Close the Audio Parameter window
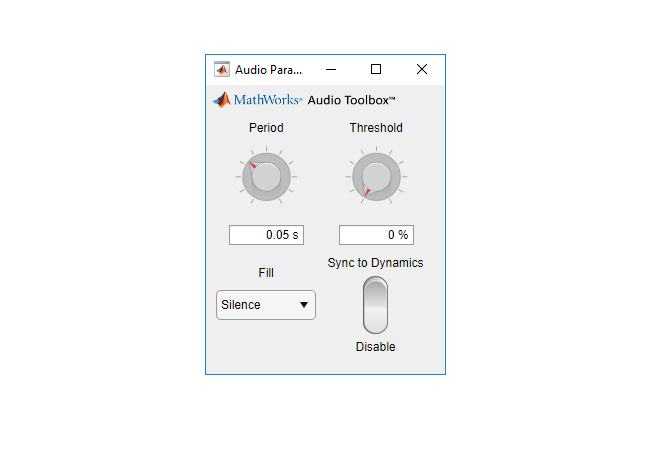The image size is (650, 450). click(x=422, y=69)
